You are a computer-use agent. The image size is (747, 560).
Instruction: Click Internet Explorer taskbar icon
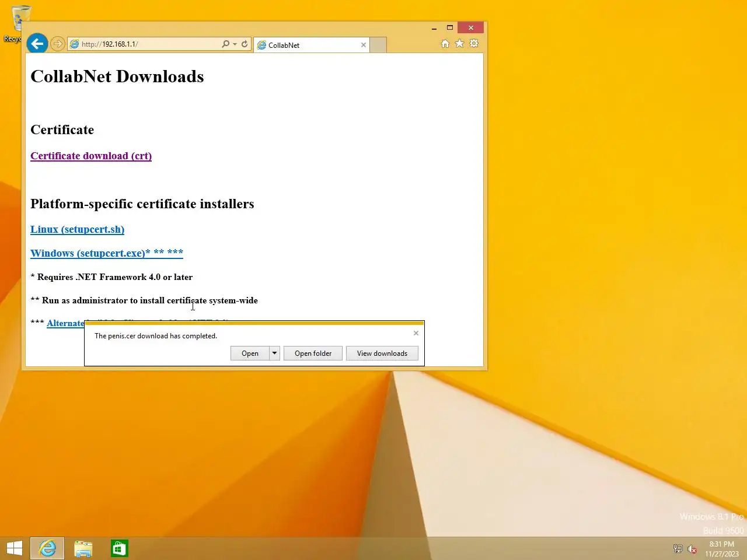point(47,548)
